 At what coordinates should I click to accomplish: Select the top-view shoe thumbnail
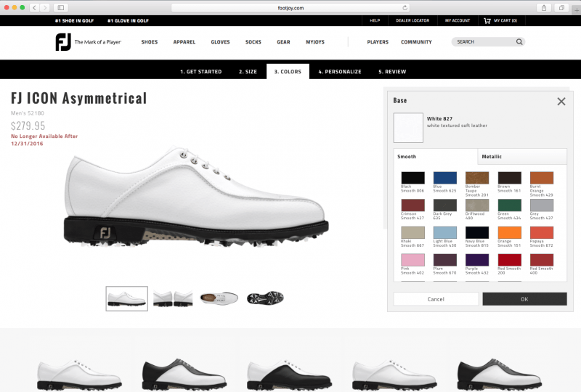(219, 298)
